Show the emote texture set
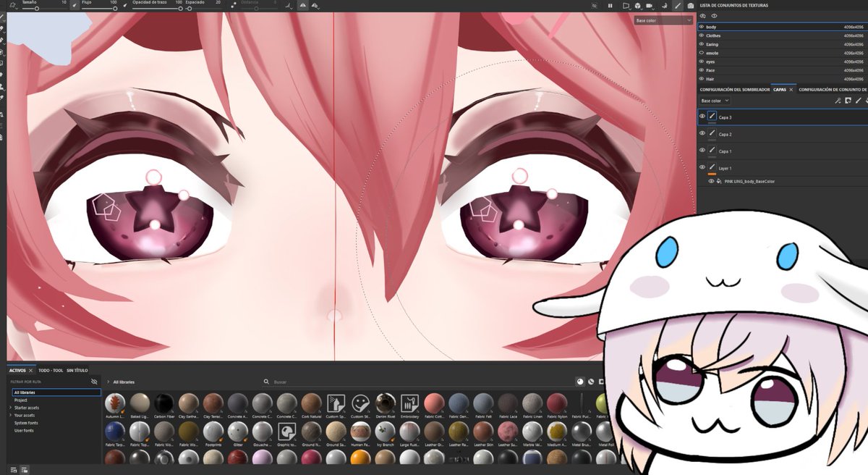868x475 pixels. point(702,53)
